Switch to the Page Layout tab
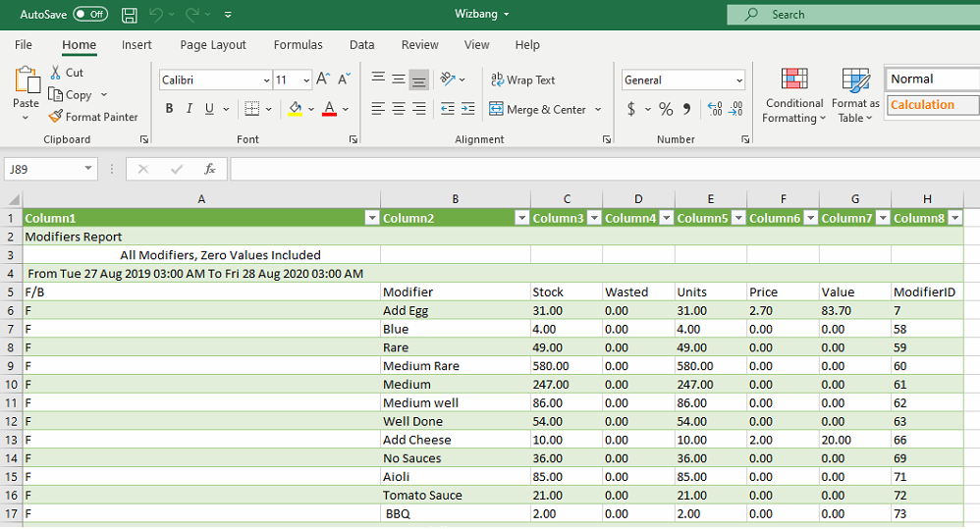980x529 pixels. 213,45
